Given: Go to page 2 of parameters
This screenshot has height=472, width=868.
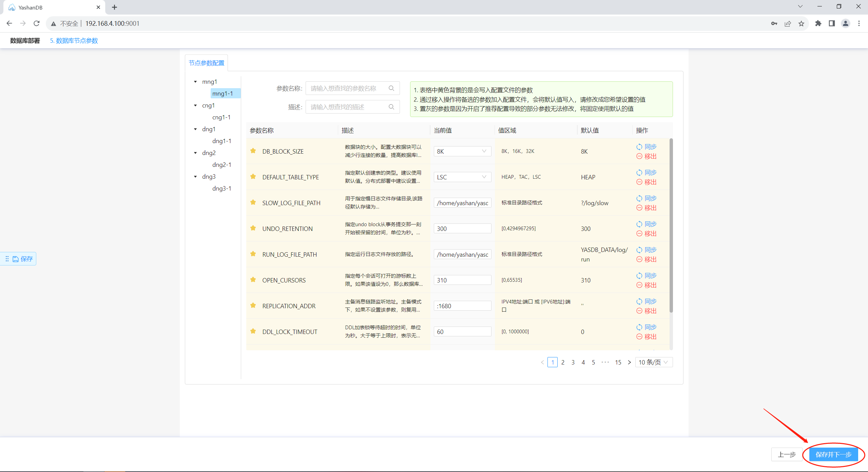Looking at the screenshot, I should coord(563,362).
